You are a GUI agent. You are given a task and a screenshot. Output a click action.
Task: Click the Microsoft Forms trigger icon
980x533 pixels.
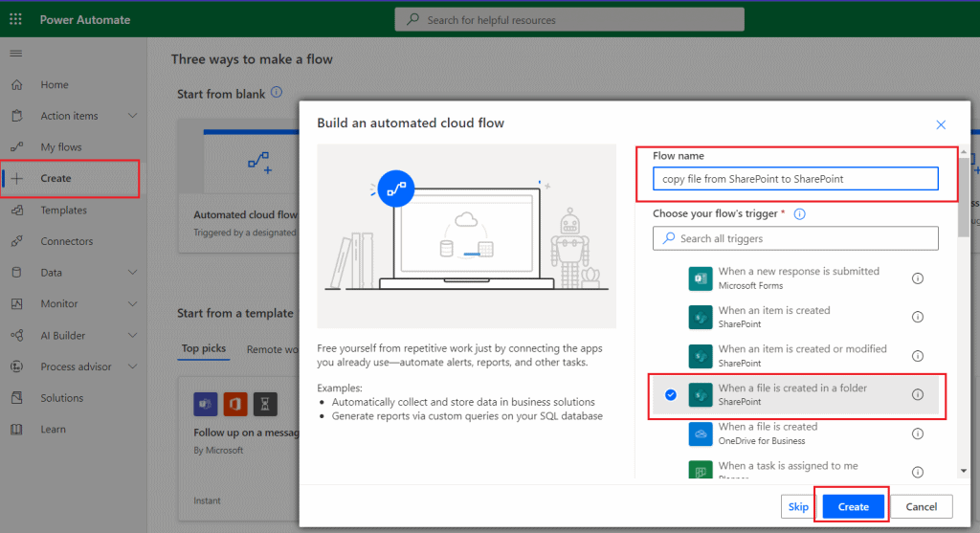pos(700,278)
